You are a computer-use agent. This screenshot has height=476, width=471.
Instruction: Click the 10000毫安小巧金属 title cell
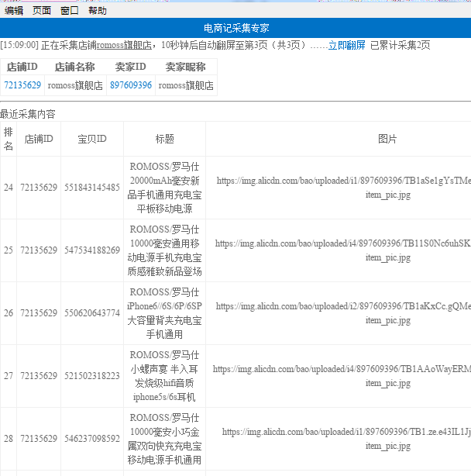click(165, 439)
